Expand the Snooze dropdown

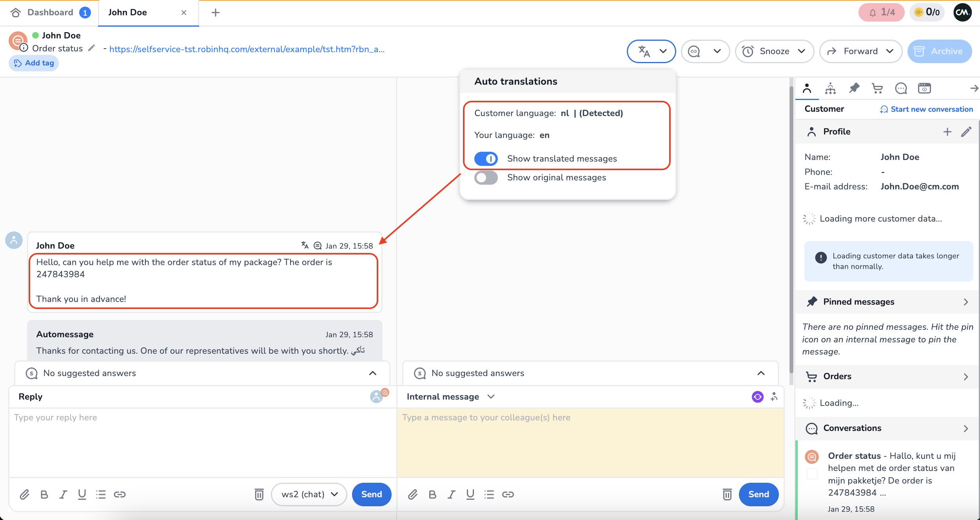(775, 51)
